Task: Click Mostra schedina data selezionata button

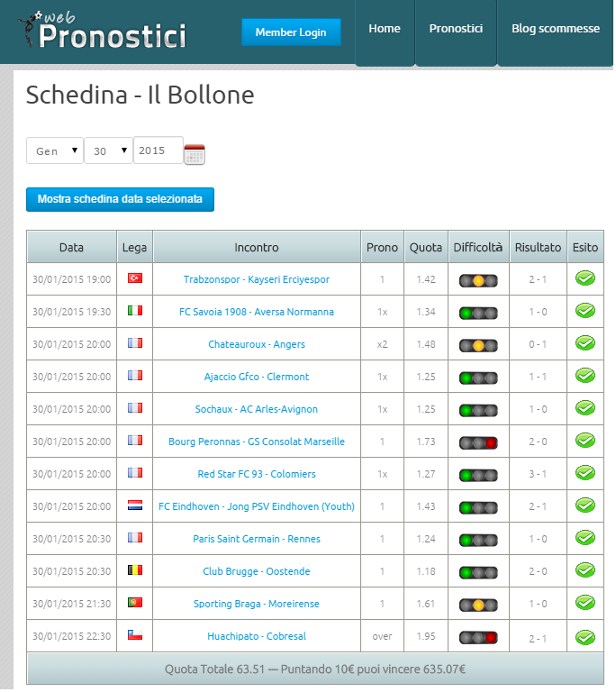Action: 120,199
